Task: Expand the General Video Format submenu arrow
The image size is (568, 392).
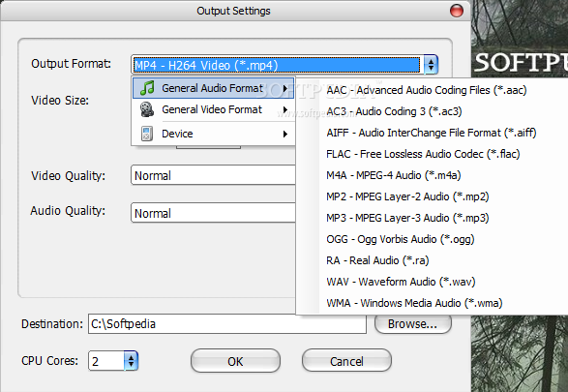Action: [285, 109]
